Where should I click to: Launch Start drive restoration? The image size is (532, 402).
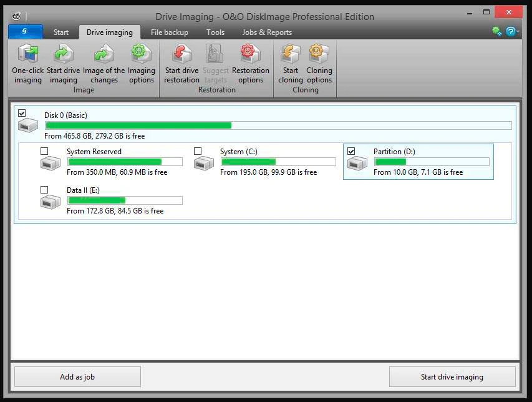pyautogui.click(x=182, y=54)
